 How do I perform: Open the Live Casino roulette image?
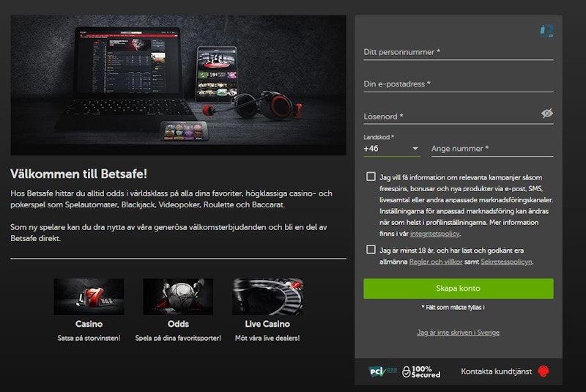267,297
